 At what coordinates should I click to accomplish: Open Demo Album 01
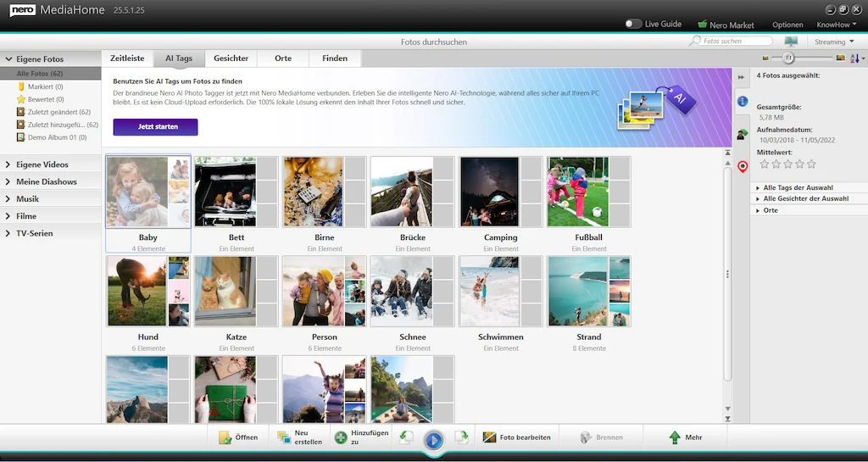point(52,137)
